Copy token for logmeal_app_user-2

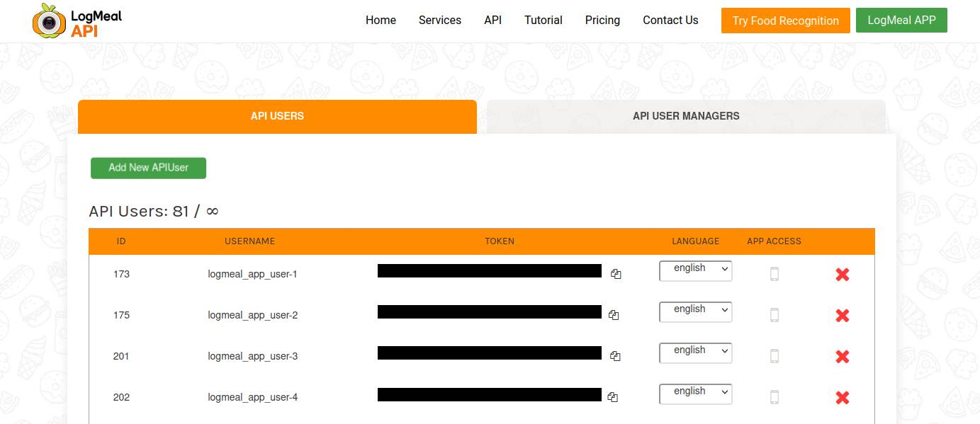click(x=614, y=315)
